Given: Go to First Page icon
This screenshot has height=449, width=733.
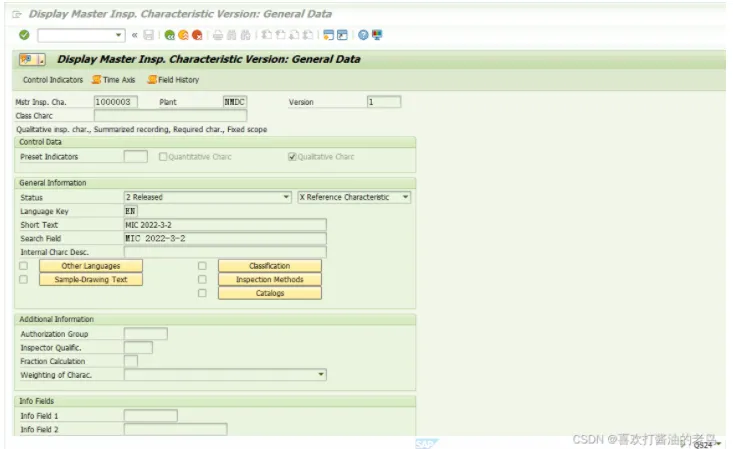Looking at the screenshot, I should [x=266, y=35].
